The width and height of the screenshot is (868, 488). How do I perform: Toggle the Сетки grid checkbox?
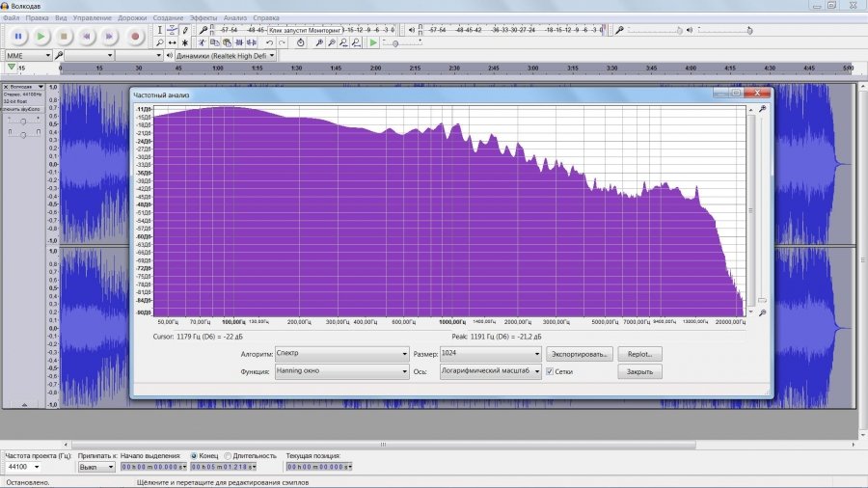(550, 371)
